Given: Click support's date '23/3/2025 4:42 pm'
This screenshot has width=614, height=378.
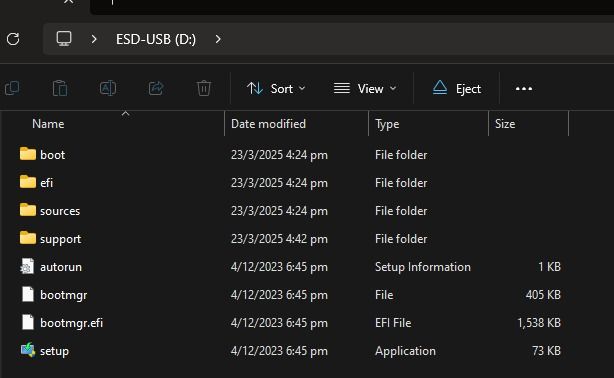Looking at the screenshot, I should [x=279, y=239].
